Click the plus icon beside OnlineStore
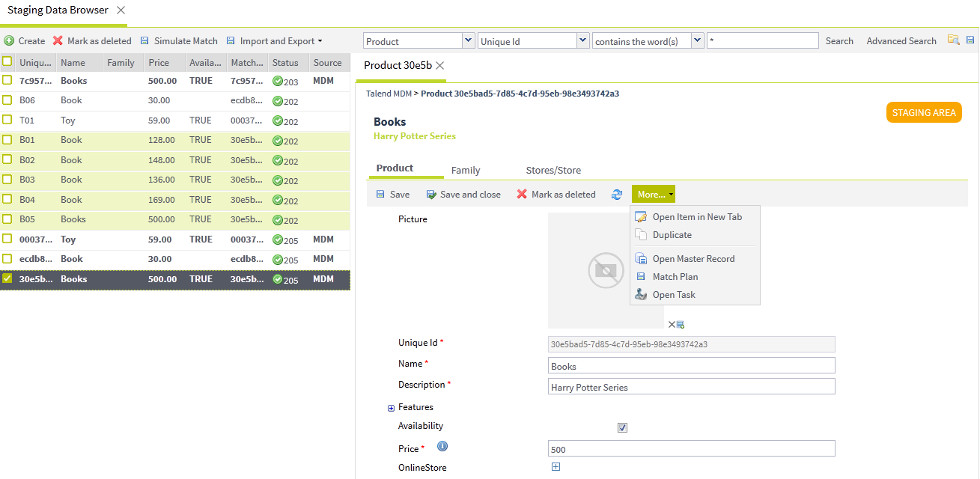 [556, 467]
